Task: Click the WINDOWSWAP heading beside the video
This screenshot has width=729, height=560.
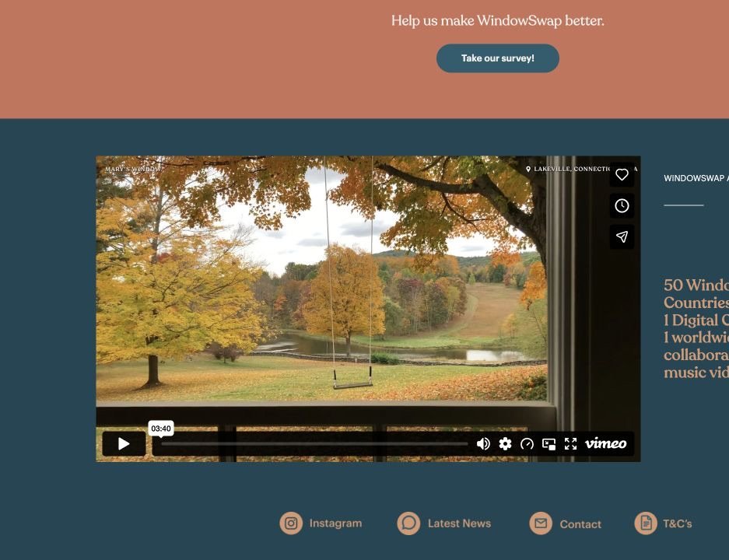Action: pos(696,178)
